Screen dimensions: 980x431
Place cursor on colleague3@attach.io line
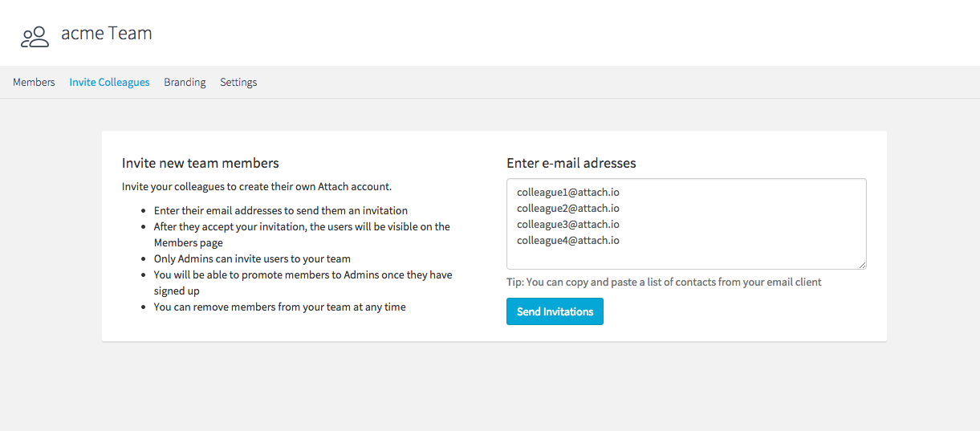[x=567, y=225]
